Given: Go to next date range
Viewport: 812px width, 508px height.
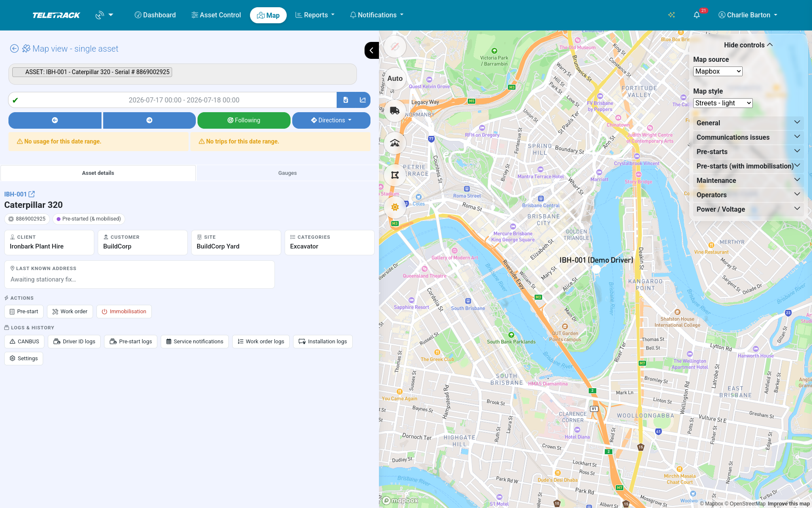Looking at the screenshot, I should 149,120.
